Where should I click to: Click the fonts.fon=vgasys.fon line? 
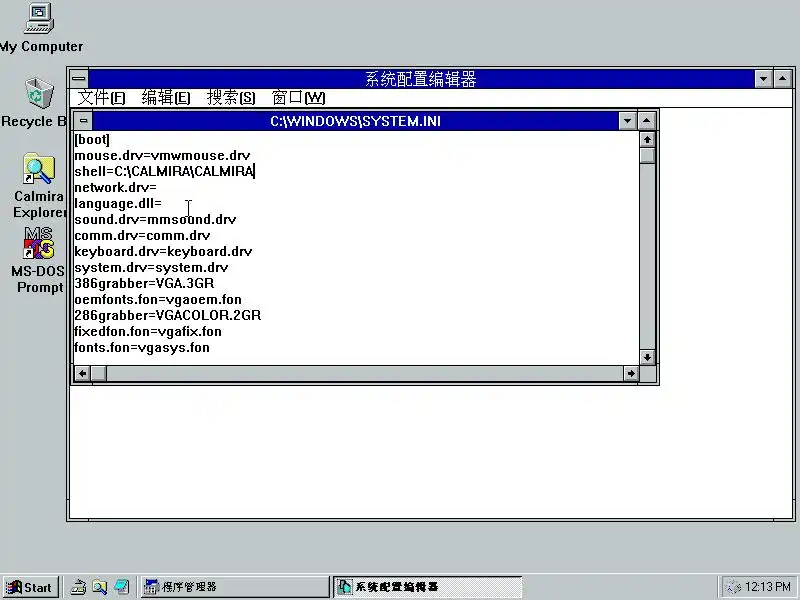click(142, 347)
